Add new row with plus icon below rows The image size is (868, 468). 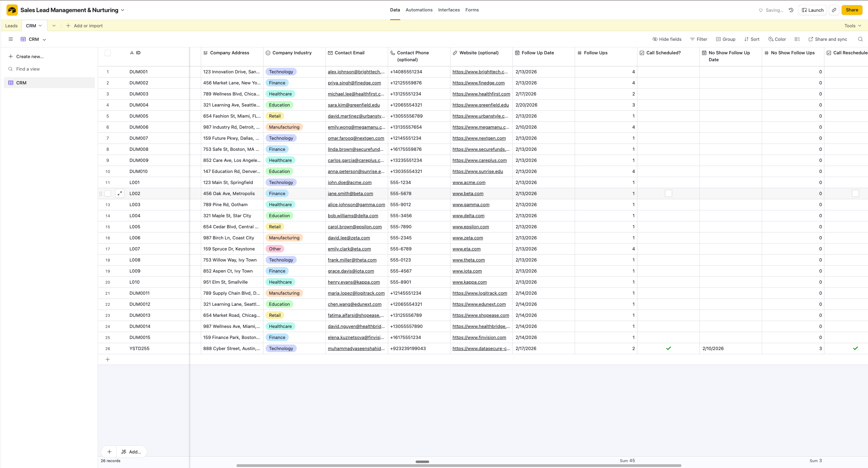pos(108,359)
